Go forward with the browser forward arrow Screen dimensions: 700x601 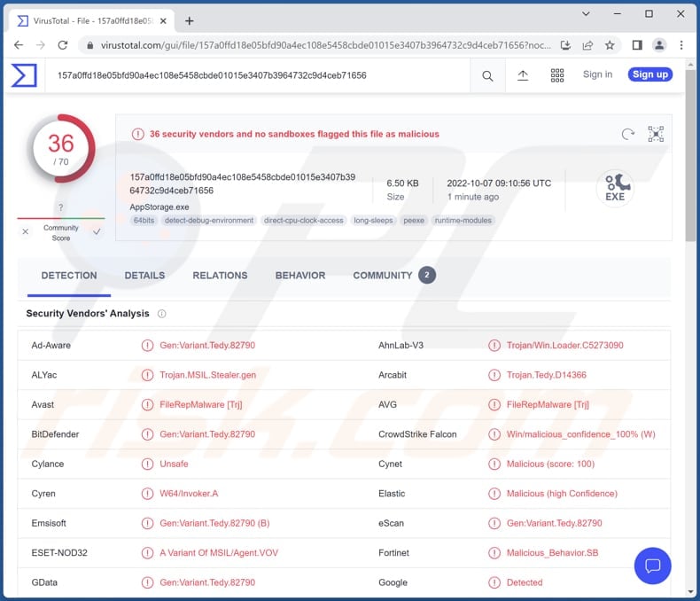click(x=41, y=45)
